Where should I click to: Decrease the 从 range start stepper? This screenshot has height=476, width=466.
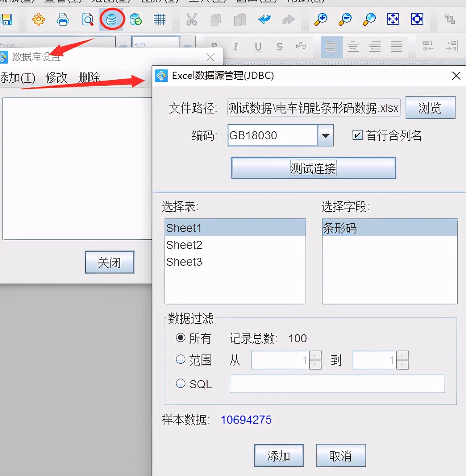[x=315, y=364]
